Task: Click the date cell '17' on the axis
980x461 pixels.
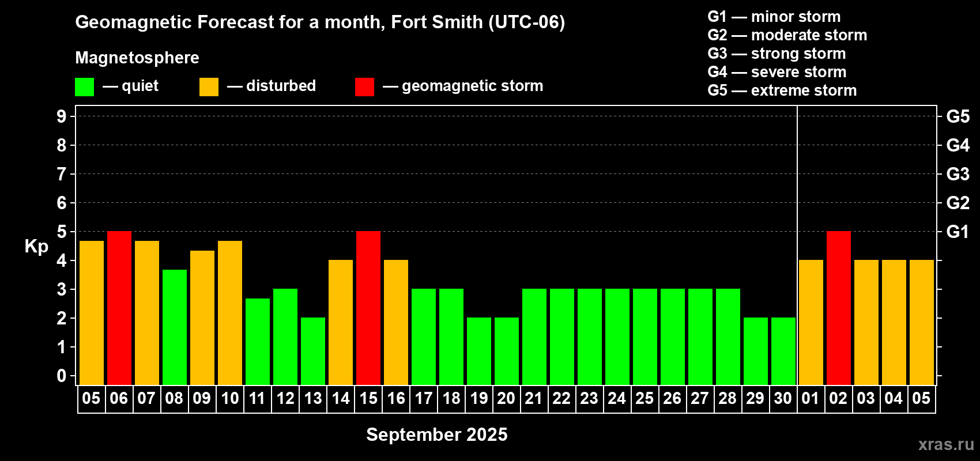Action: [424, 399]
